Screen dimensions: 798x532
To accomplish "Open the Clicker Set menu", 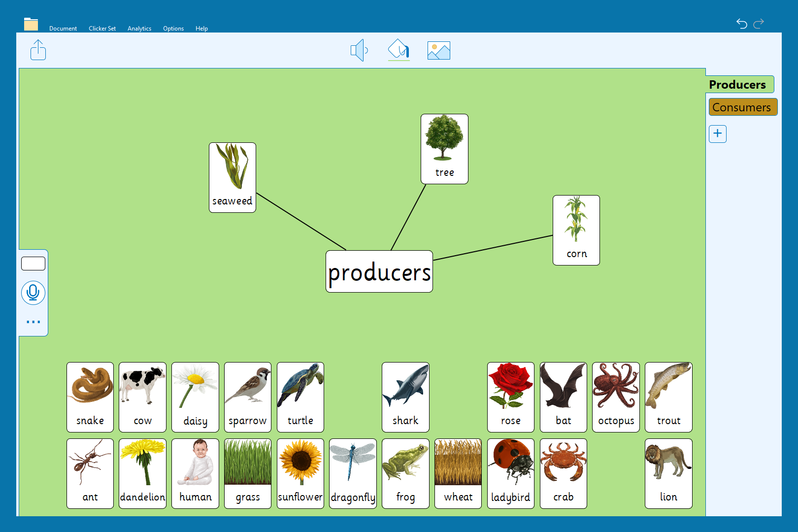I will [x=102, y=29].
